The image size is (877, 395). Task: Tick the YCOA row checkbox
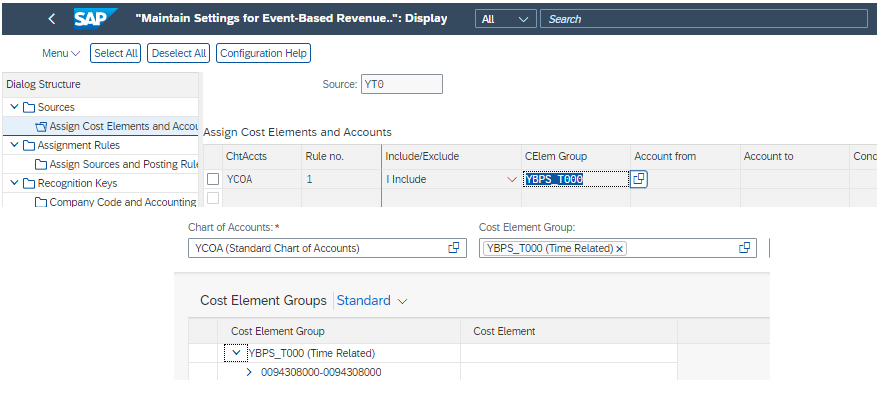tap(213, 179)
